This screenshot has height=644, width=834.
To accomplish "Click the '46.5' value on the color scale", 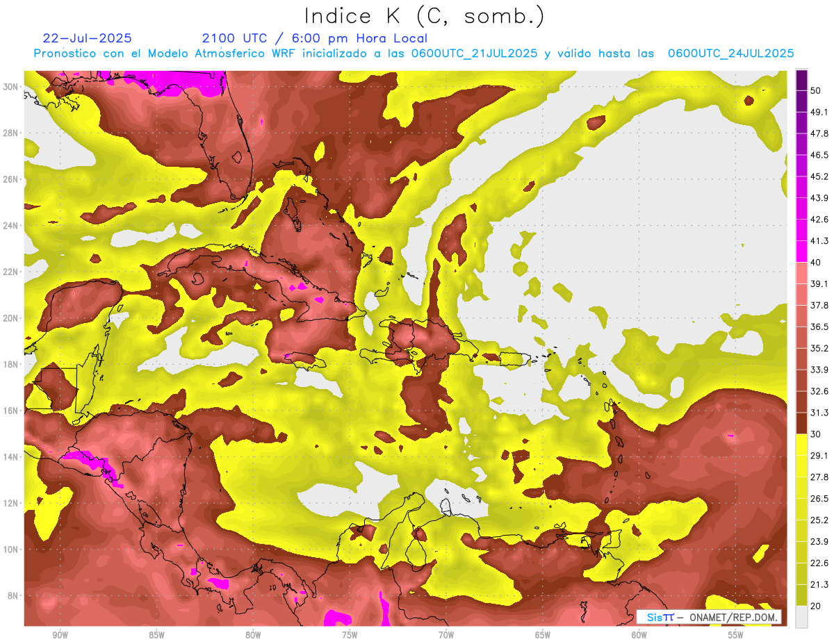I will click(x=819, y=155).
